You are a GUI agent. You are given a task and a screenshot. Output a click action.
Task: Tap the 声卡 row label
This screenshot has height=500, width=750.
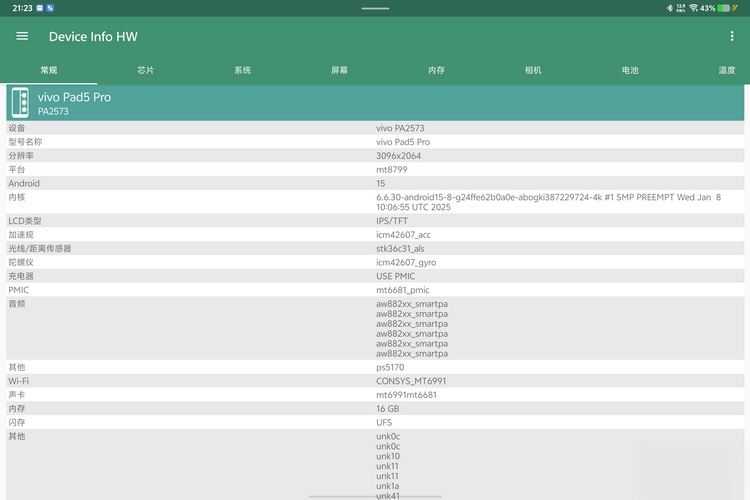click(x=16, y=395)
